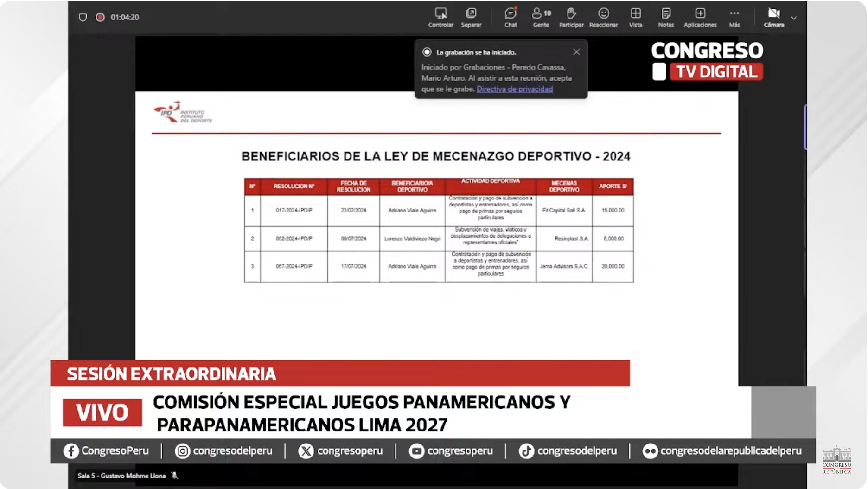The image size is (868, 489).
Task: Click the muted microphone icon beside Gustavo Mohme
Action: pyautogui.click(x=174, y=476)
